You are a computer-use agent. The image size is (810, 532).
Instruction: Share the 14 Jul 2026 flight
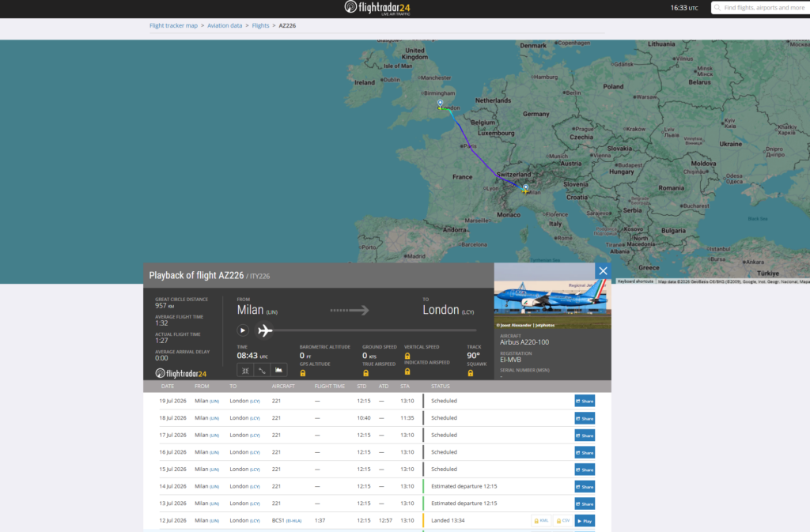point(585,487)
